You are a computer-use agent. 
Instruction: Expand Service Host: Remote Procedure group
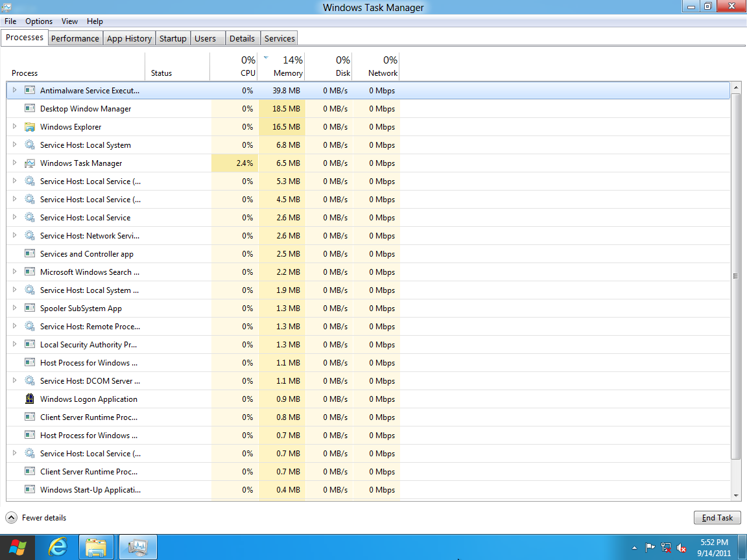[x=14, y=326]
